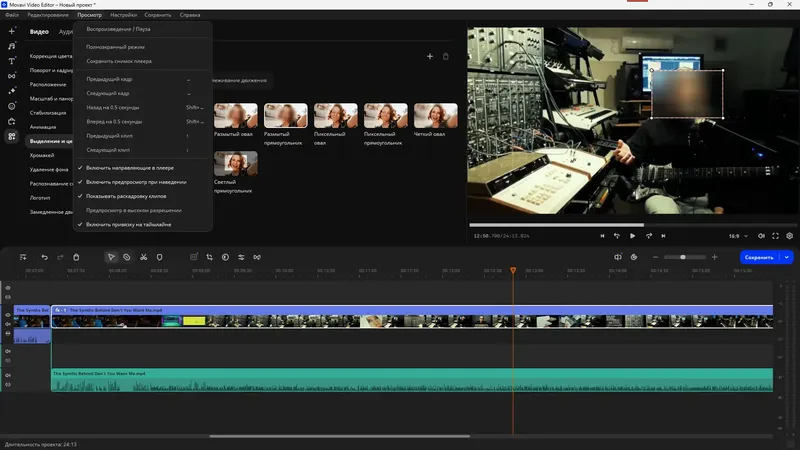Open the Titles tool in left sidebar
The width and height of the screenshot is (800, 450).
(x=12, y=61)
